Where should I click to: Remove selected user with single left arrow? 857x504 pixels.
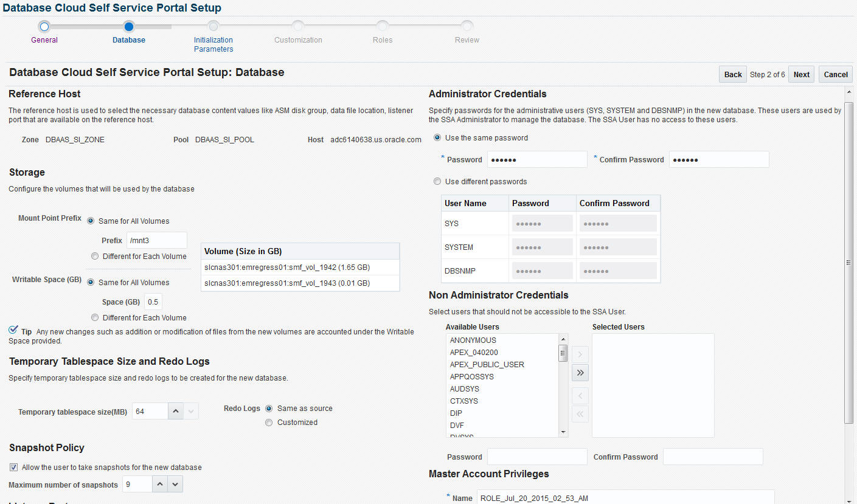tap(580, 396)
